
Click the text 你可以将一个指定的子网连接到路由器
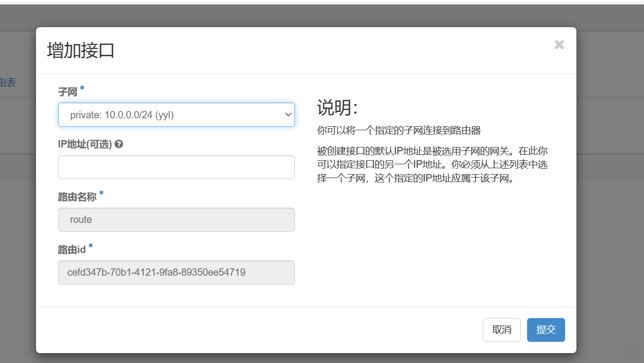click(398, 130)
